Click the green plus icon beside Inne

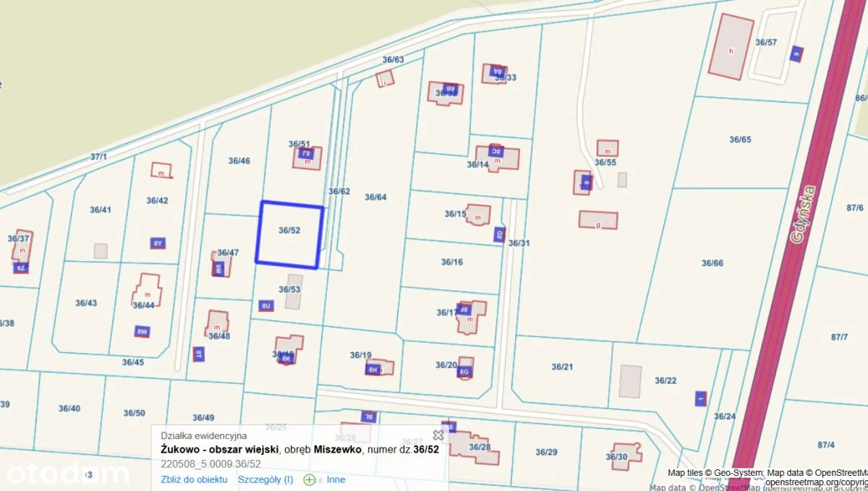pos(310,479)
